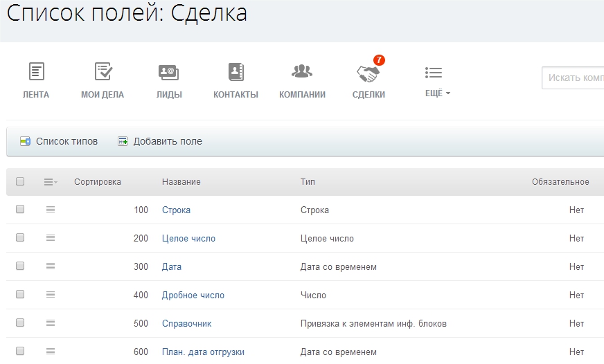This screenshot has height=364, width=604.
Task: Open Компании section icon
Action: [302, 71]
